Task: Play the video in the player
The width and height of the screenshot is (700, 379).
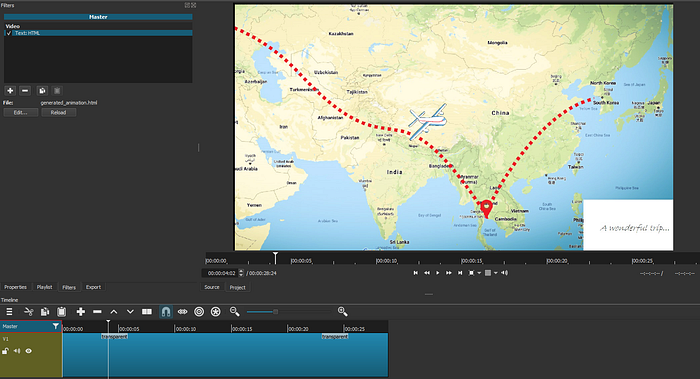Action: [x=438, y=273]
